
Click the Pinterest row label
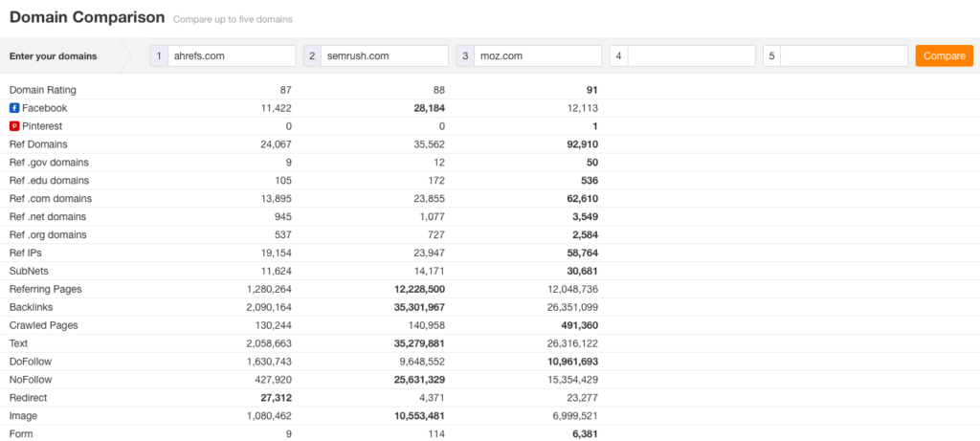pyautogui.click(x=42, y=126)
